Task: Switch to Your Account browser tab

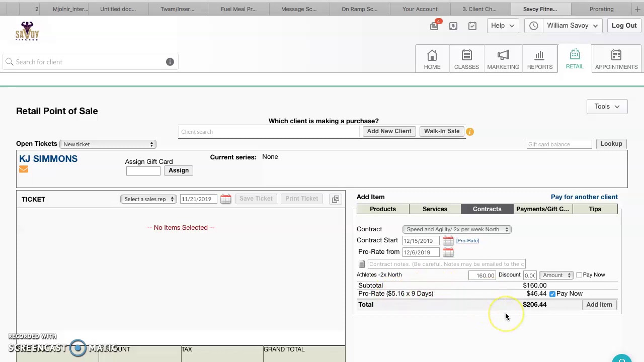Action: [x=420, y=9]
